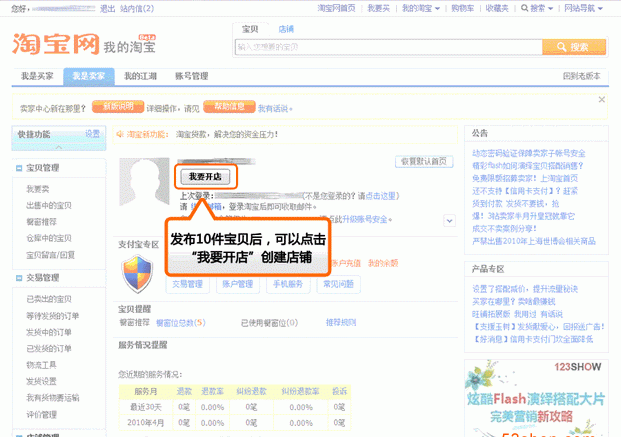The image size is (621, 437).
Task: Open 等待发货的订单 in sidebar
Action: click(x=52, y=316)
